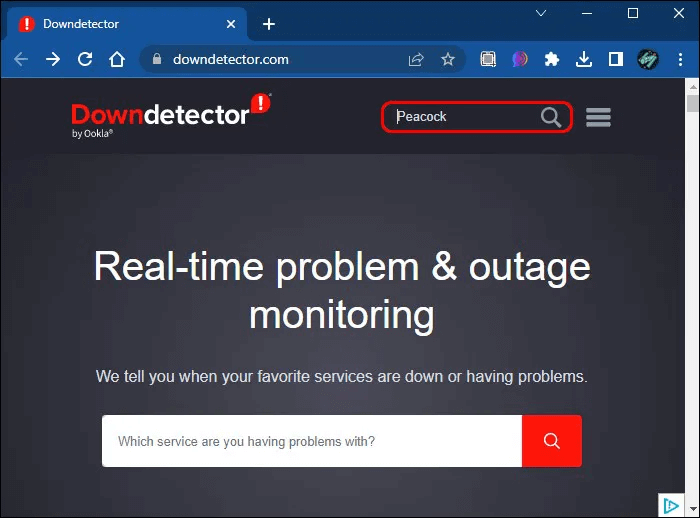Open the browser downloads icon
The width and height of the screenshot is (700, 518).
click(x=583, y=59)
